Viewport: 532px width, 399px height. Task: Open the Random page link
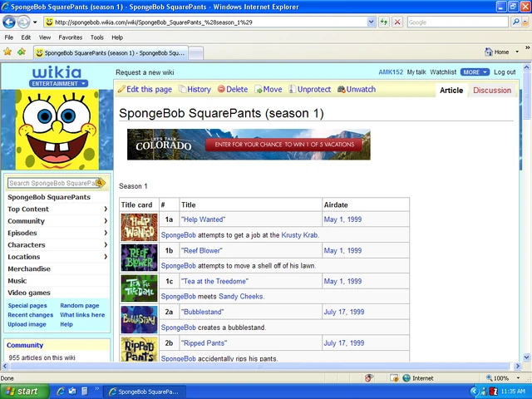tap(80, 305)
